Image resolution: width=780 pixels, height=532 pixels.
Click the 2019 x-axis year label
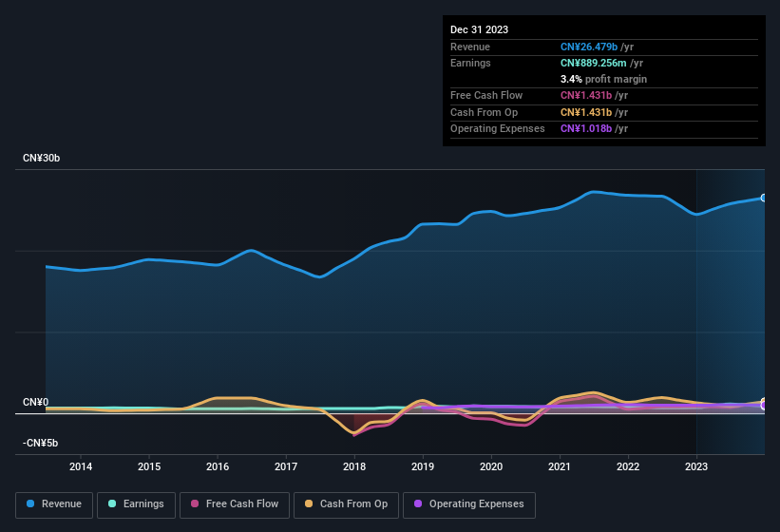tap(423, 466)
